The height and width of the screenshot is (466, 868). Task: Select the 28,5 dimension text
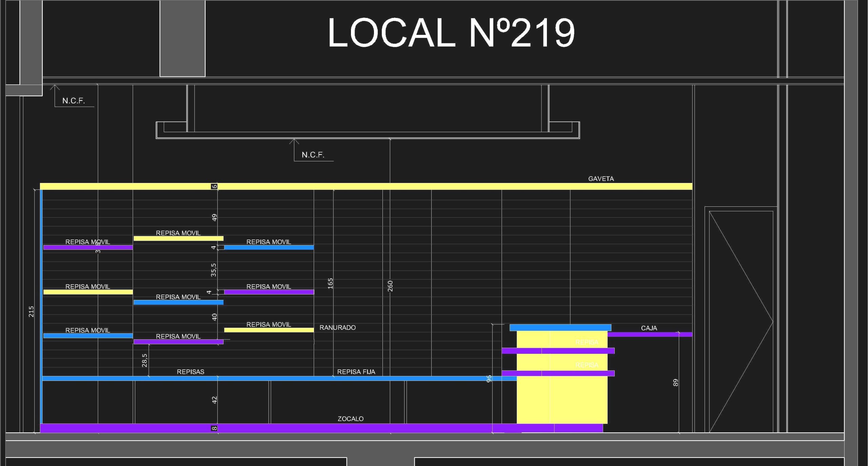pyautogui.click(x=144, y=360)
